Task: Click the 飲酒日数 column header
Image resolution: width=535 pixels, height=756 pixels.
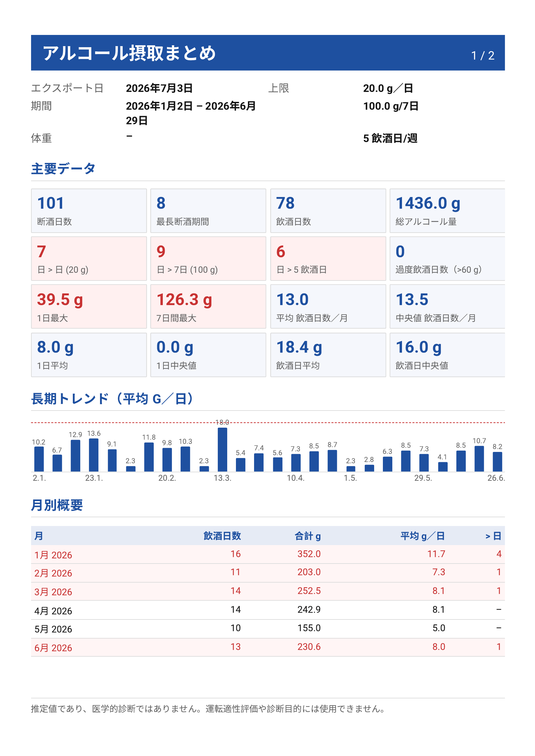Action: pos(222,536)
